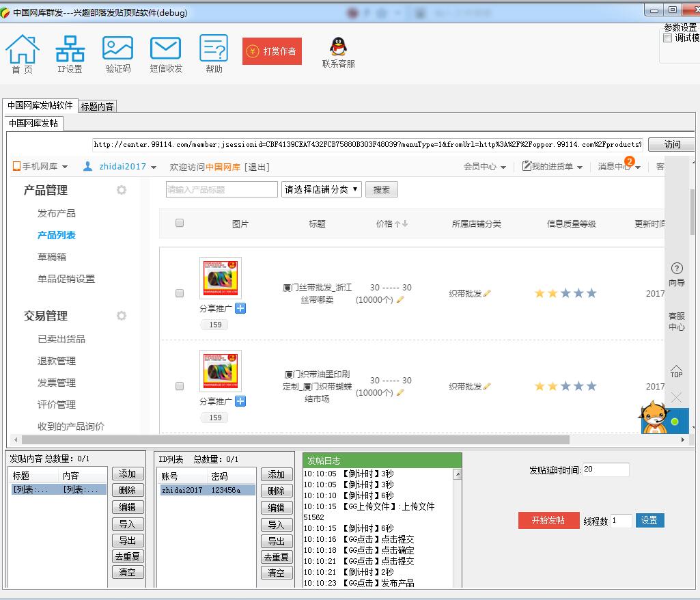Expand the 消息中心 dropdown arrow
Screen dimensions: 700x600
638,167
